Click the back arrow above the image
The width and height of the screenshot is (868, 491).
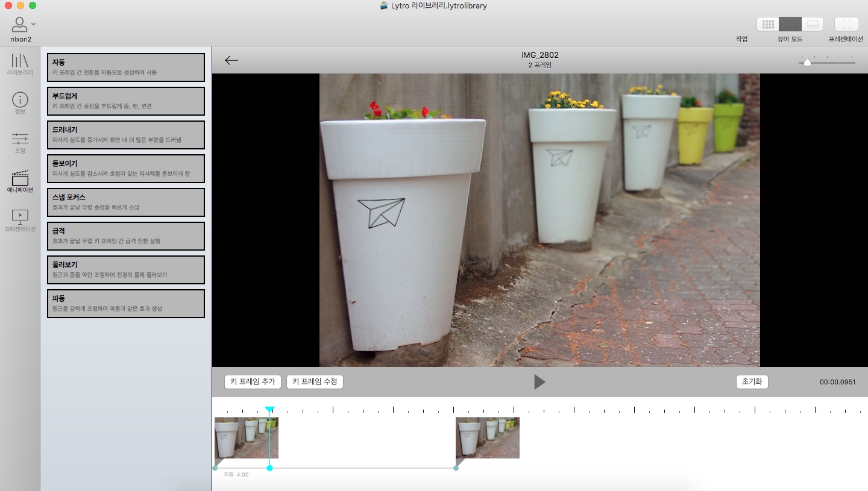[x=231, y=60]
